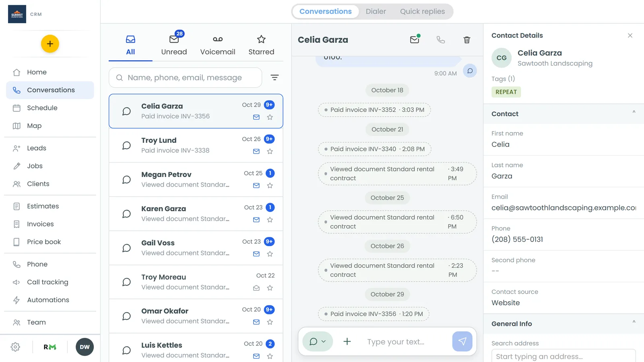This screenshot has width=644, height=362.
Task: Collapse the General Info section
Action: coord(634,322)
